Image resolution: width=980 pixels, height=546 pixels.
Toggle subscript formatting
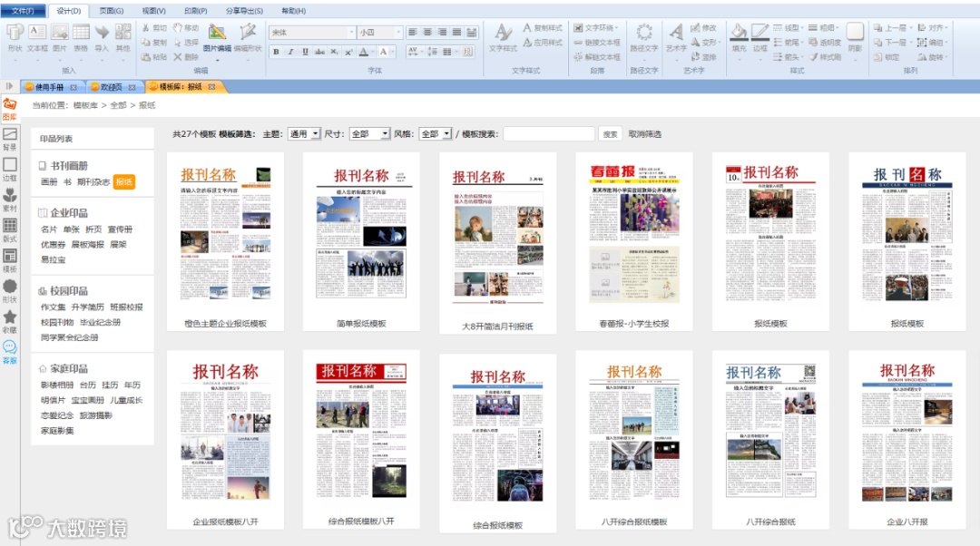334,52
